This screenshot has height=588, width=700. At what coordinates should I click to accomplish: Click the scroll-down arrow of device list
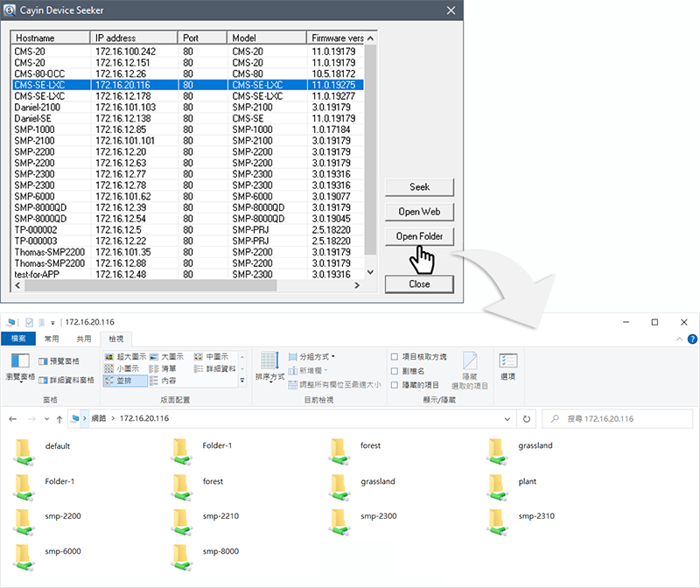370,272
